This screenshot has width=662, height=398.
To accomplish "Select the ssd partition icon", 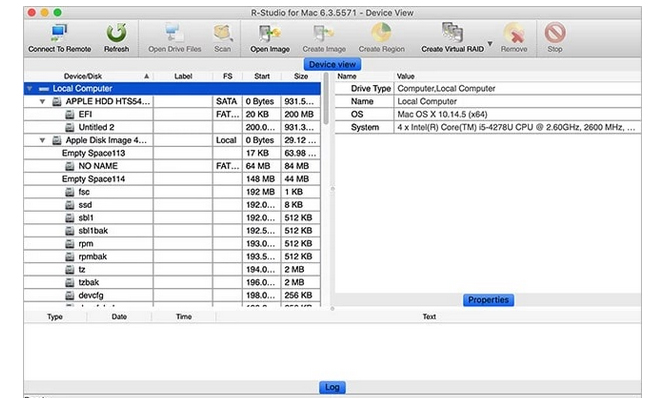I will pos(70,205).
